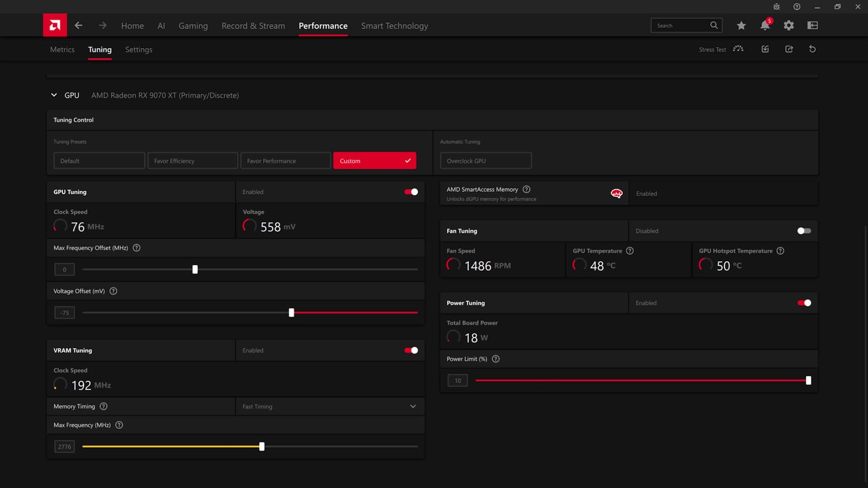The width and height of the screenshot is (868, 488).
Task: Click the Power Limit slider handle
Action: coord(808,381)
